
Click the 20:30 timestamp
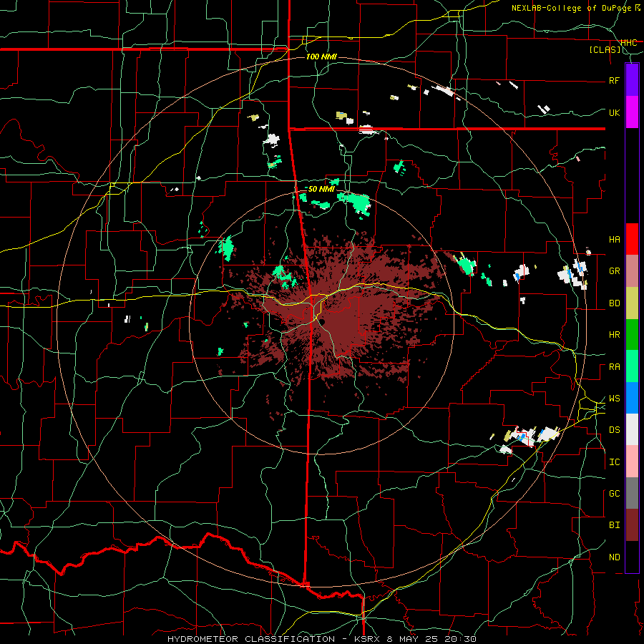click(459, 639)
